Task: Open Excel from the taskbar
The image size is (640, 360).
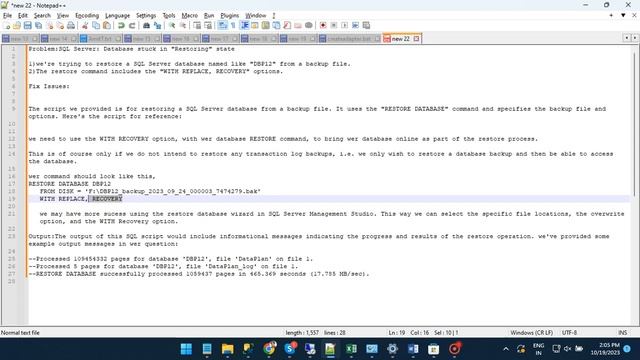Action: tap(351, 349)
